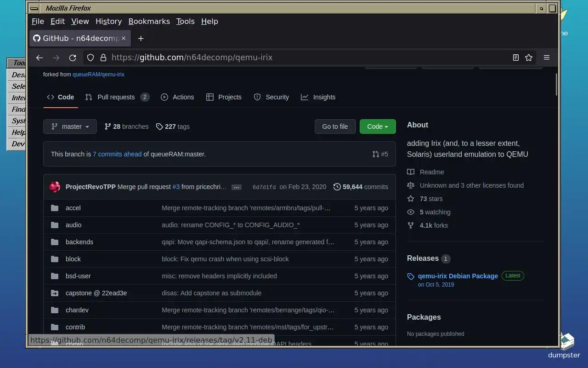
Task: Click the browser page vertical scrollbar
Action: [556, 84]
